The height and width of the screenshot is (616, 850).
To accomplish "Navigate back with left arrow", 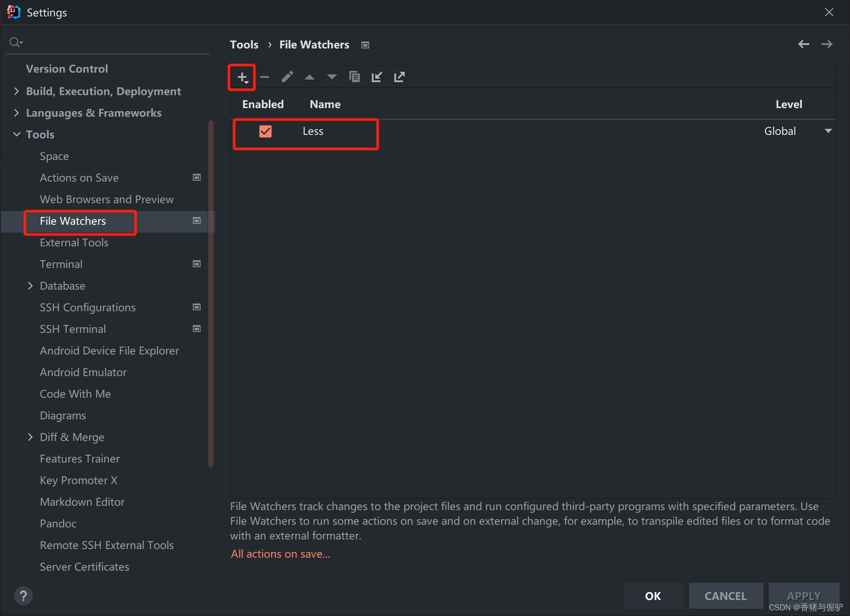I will (x=804, y=44).
